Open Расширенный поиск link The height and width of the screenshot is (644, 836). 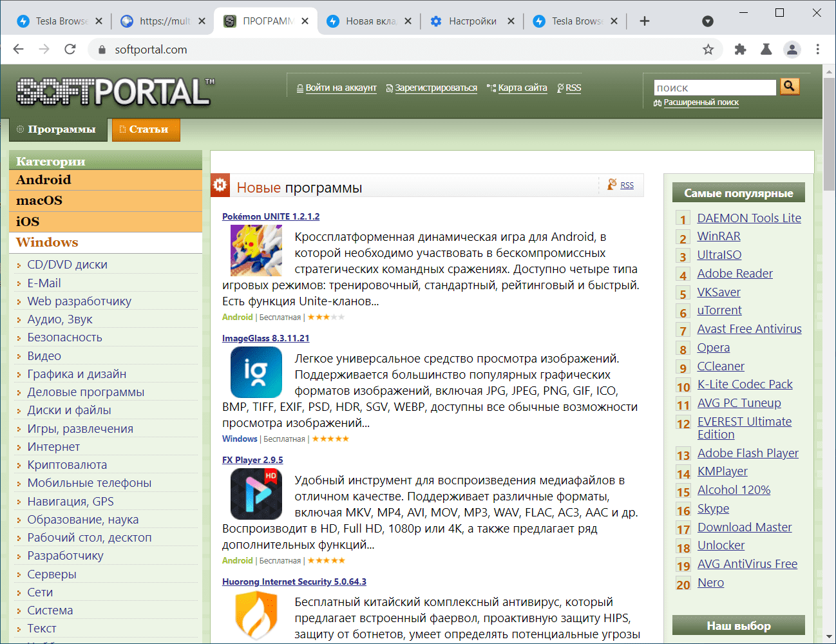[x=701, y=102]
